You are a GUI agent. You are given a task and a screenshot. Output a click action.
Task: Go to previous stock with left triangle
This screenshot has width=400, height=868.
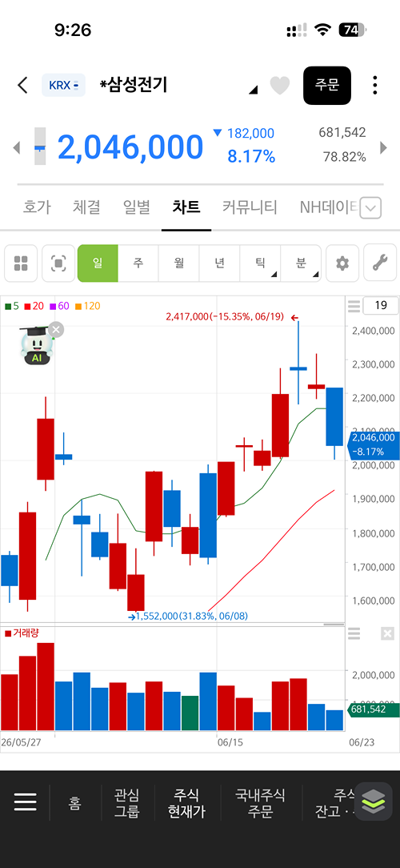(x=17, y=147)
